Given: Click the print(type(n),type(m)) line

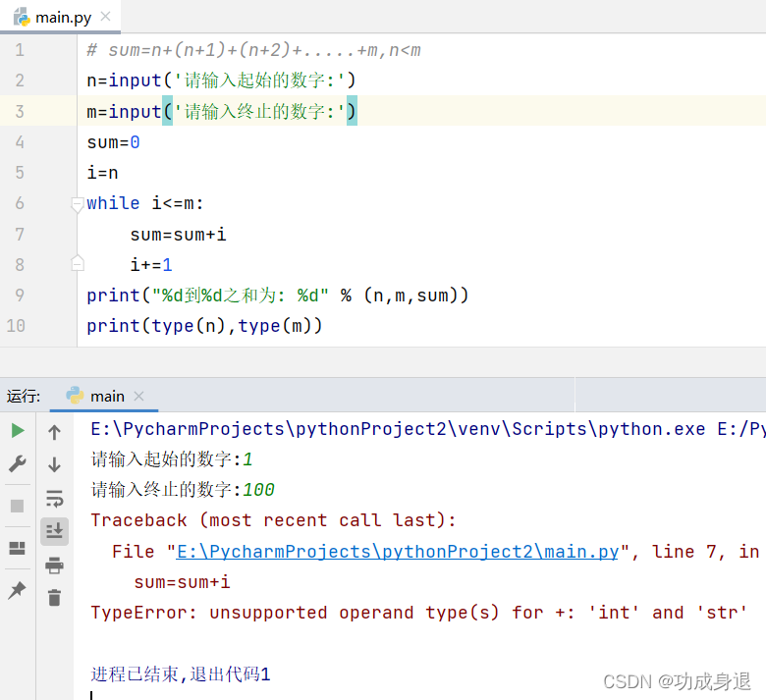Looking at the screenshot, I should (204, 326).
